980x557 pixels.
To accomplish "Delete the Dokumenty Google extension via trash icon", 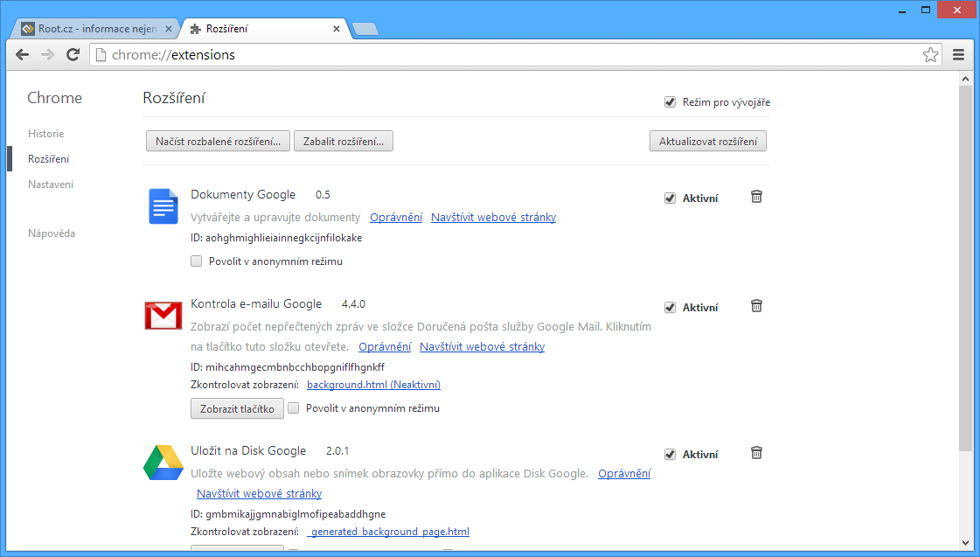I will [756, 197].
